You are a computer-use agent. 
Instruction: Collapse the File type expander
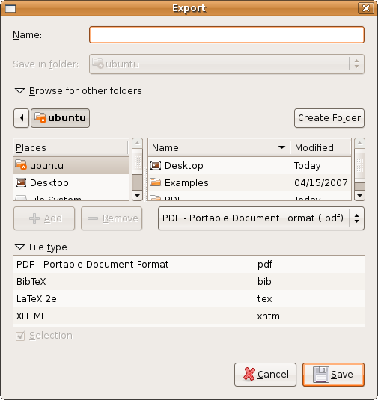click(x=41, y=247)
